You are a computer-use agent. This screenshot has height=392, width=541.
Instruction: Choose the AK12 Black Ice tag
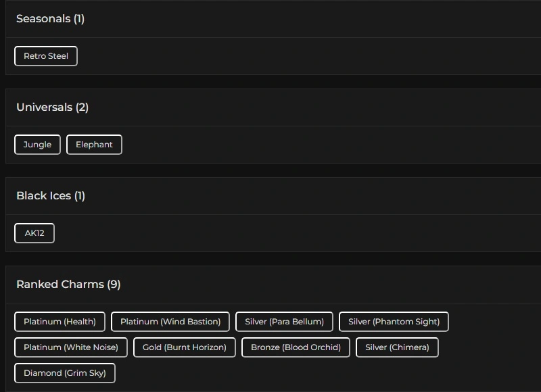(x=34, y=233)
